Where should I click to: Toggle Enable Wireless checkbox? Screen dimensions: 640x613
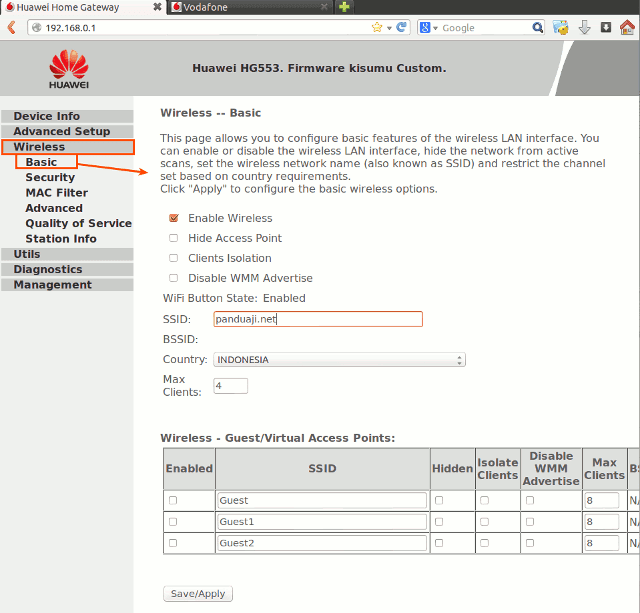point(174,218)
